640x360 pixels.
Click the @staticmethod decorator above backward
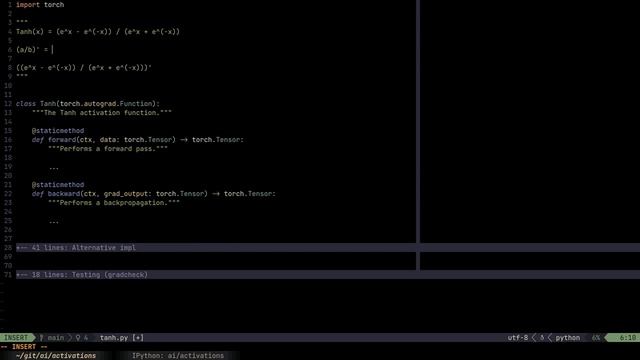tap(58, 184)
